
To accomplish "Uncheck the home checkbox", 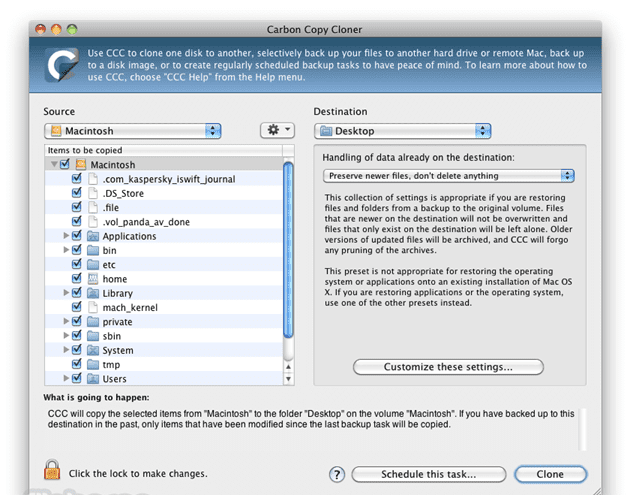I will [x=77, y=278].
